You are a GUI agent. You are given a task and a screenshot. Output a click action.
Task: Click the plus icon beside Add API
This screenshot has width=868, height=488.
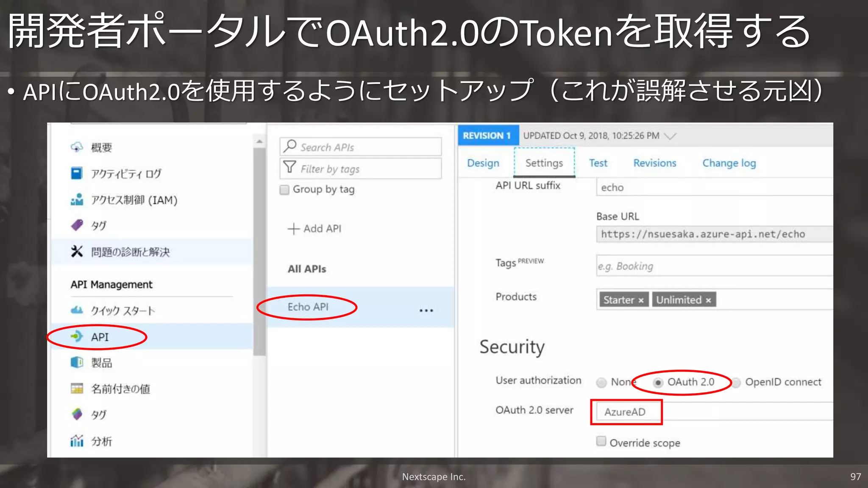point(293,229)
